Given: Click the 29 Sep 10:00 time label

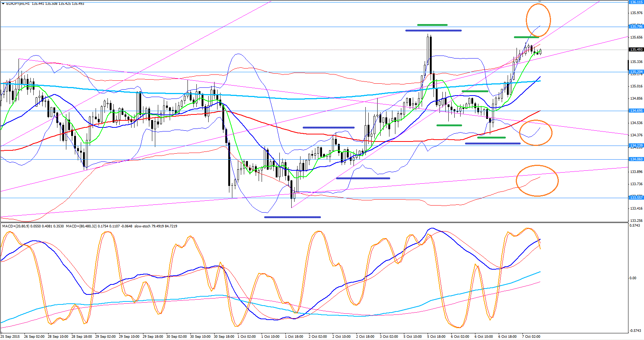Looking at the screenshot, I should tap(129, 337).
